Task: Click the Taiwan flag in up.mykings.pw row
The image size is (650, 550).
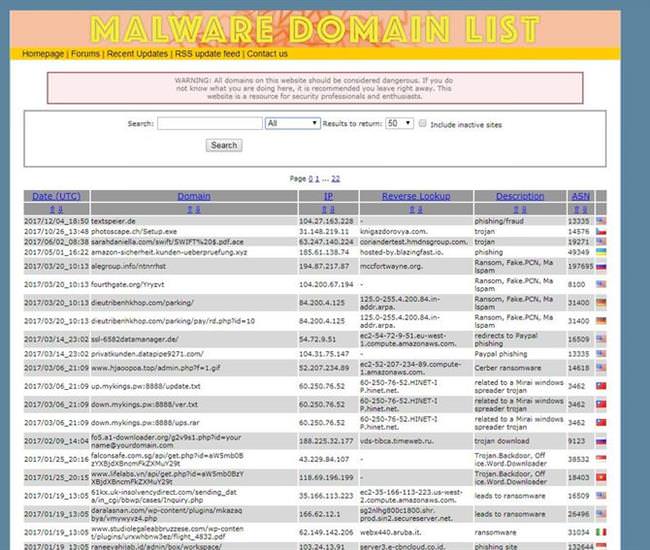Action: [601, 386]
